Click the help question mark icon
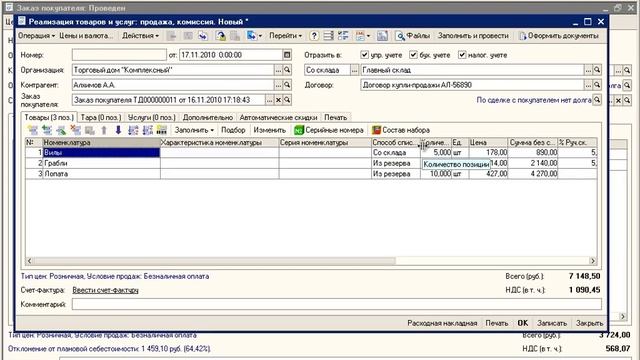The image size is (640, 360). click(x=314, y=36)
